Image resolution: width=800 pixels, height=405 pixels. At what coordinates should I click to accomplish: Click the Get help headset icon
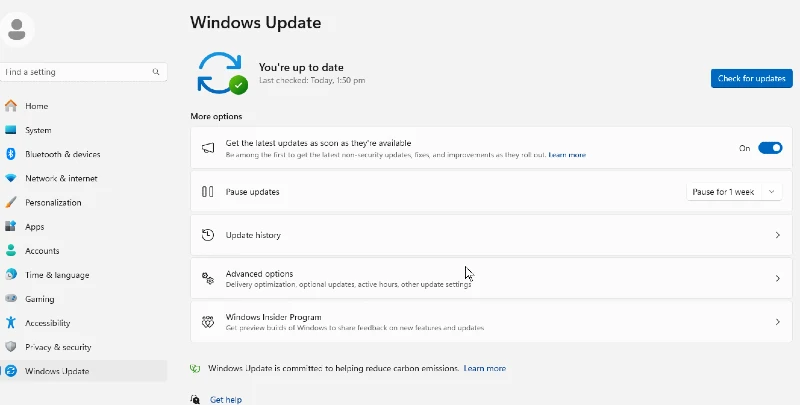click(x=195, y=399)
